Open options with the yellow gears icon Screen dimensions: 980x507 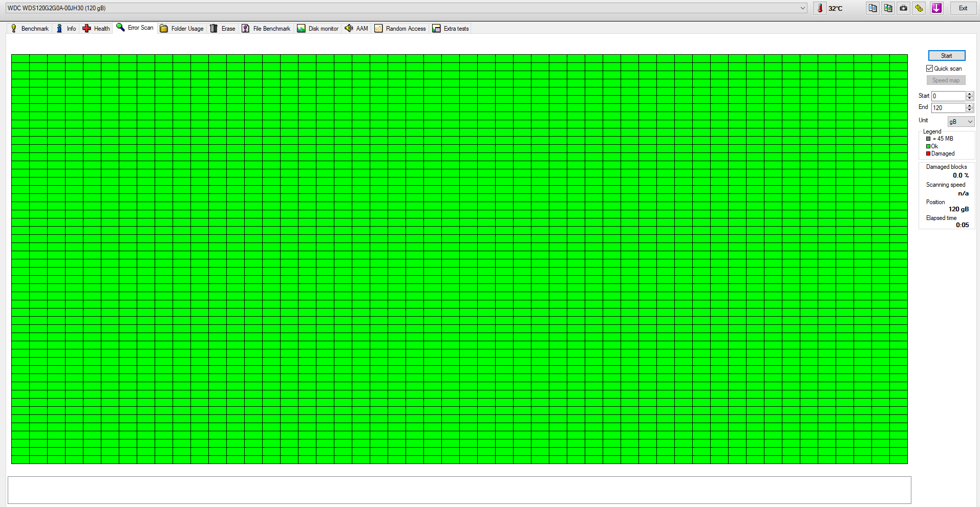point(919,8)
